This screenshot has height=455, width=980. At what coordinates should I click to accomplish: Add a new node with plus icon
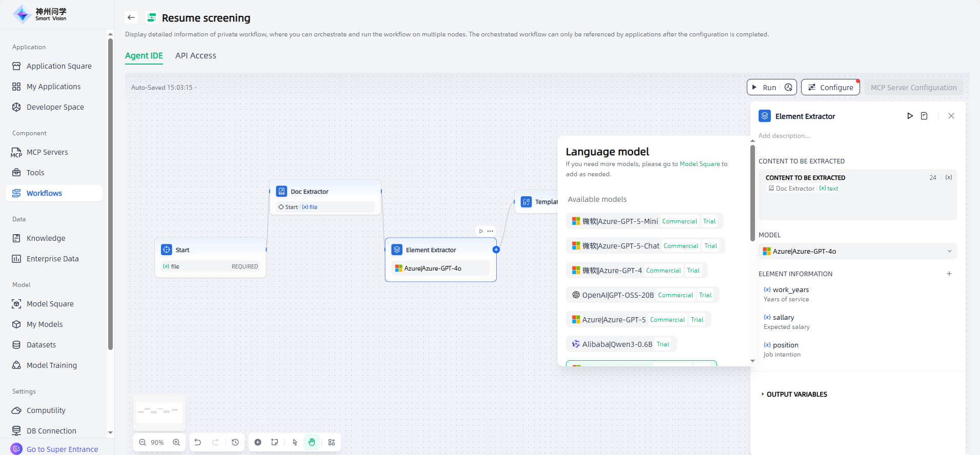coord(258,442)
